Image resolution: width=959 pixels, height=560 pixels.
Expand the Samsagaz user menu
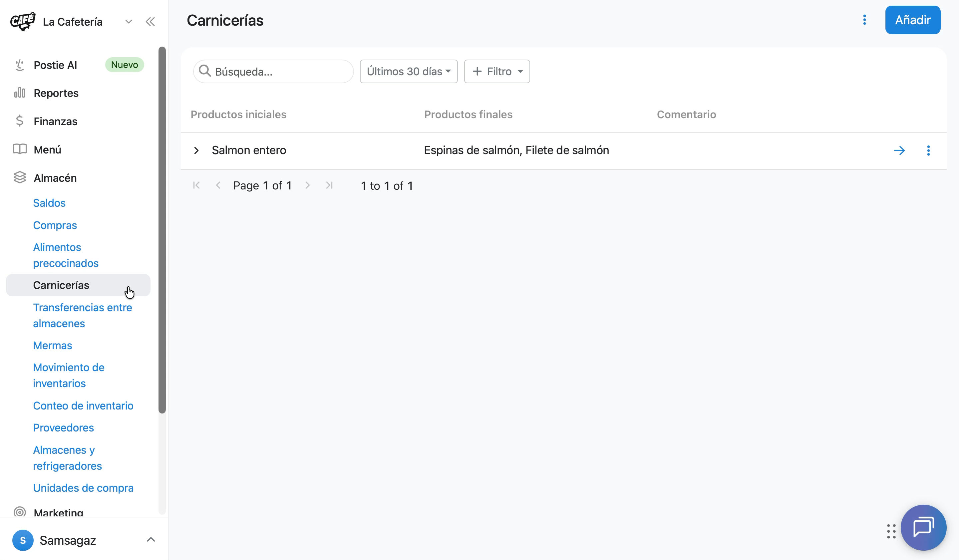[x=151, y=539]
